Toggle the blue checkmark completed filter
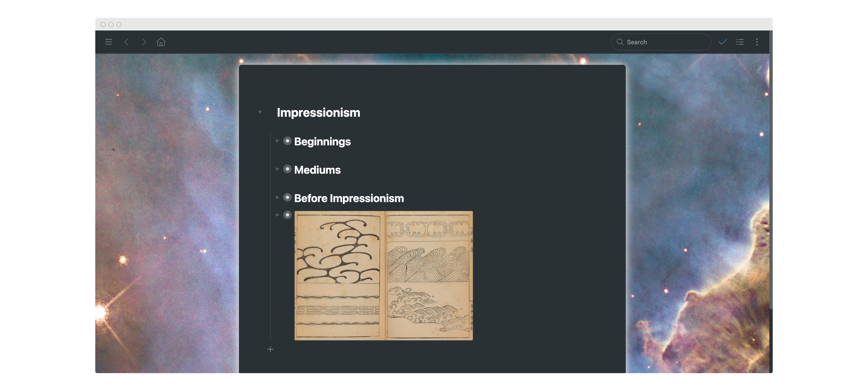Screen dimensions: 868x391 [722, 42]
